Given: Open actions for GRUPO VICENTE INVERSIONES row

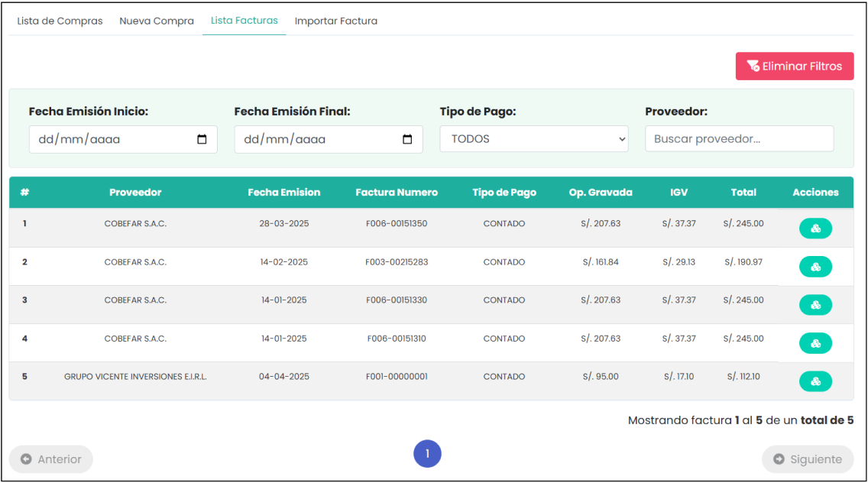Looking at the screenshot, I should [x=815, y=381].
